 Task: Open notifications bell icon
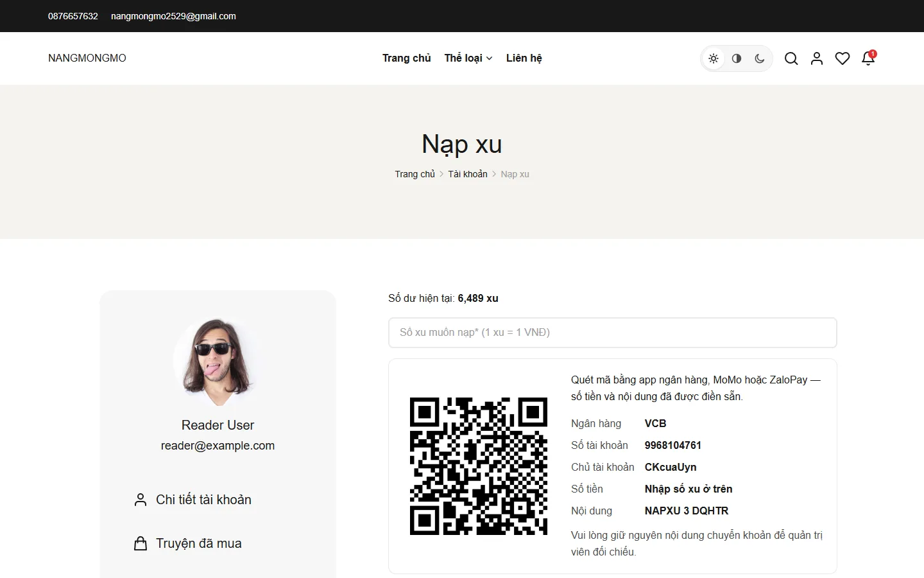tap(868, 58)
